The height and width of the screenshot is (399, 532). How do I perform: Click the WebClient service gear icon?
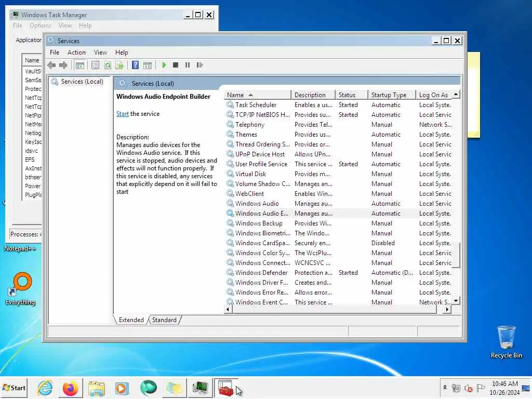point(230,194)
